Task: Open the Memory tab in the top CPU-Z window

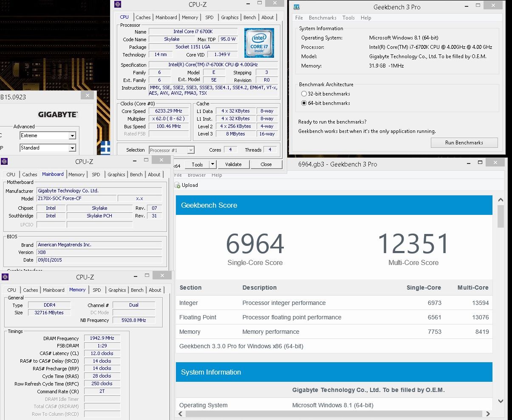Action: click(x=190, y=17)
